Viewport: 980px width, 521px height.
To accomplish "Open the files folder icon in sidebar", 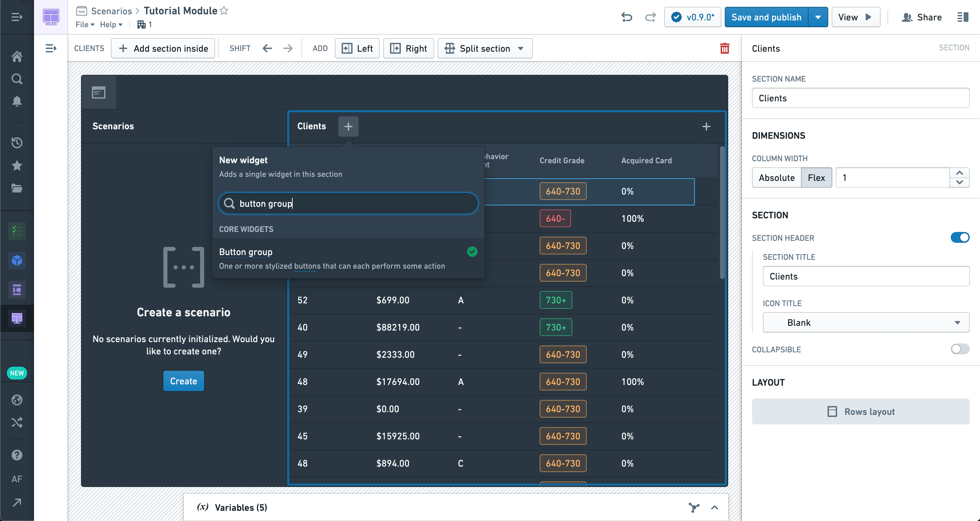I will click(x=17, y=188).
